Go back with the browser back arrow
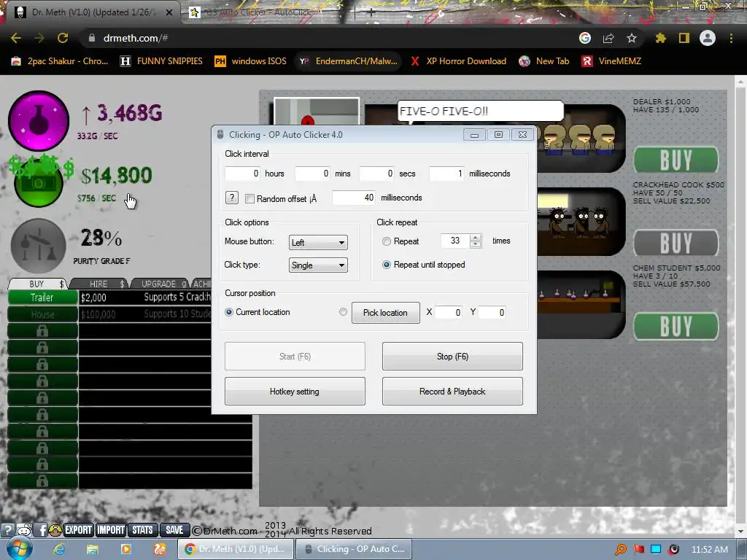 [x=16, y=38]
